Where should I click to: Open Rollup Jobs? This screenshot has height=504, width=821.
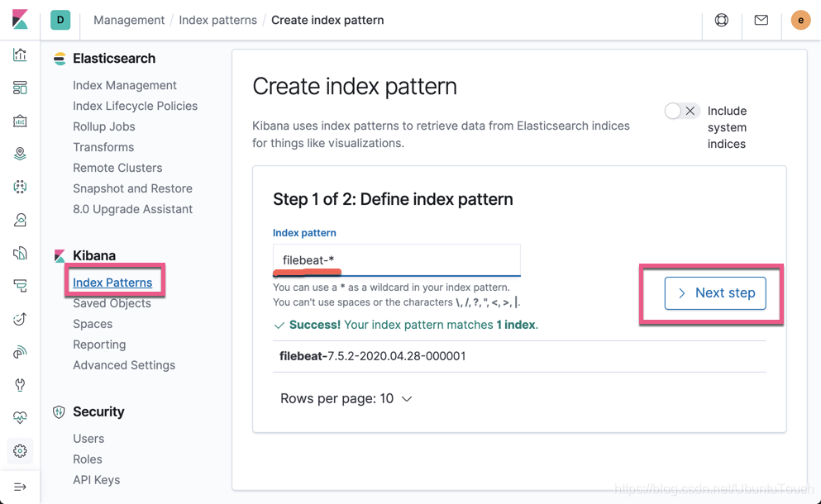tap(103, 126)
